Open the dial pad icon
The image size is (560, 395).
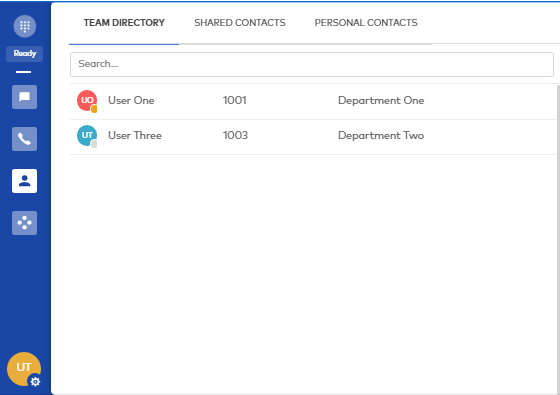25,26
